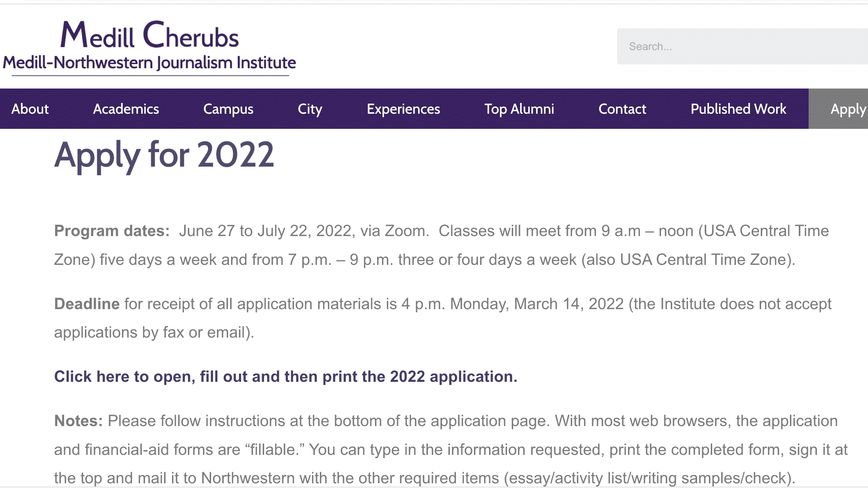This screenshot has width=868, height=488.
Task: Open the About menu
Action: coord(30,109)
